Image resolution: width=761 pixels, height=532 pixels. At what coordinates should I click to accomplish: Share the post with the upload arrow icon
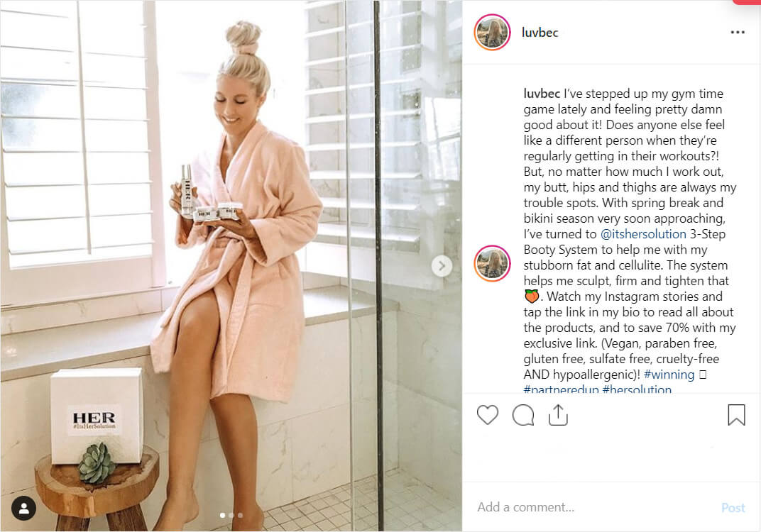tap(558, 415)
